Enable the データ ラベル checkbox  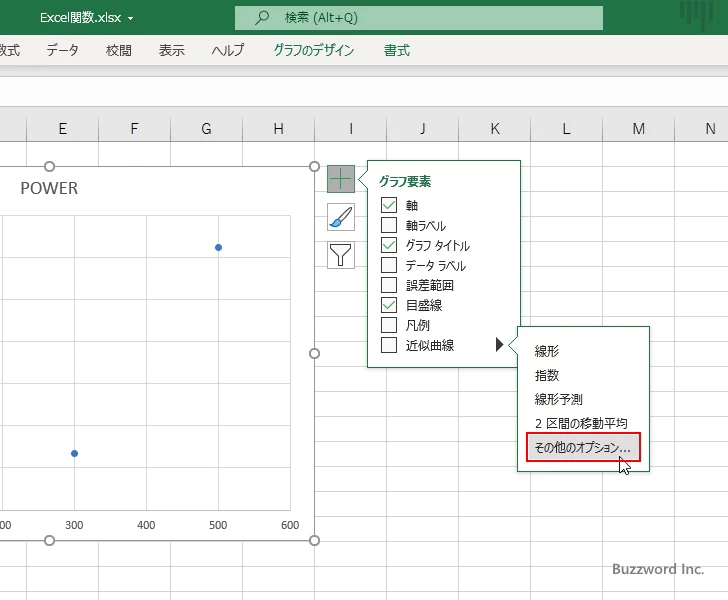[x=389, y=265]
